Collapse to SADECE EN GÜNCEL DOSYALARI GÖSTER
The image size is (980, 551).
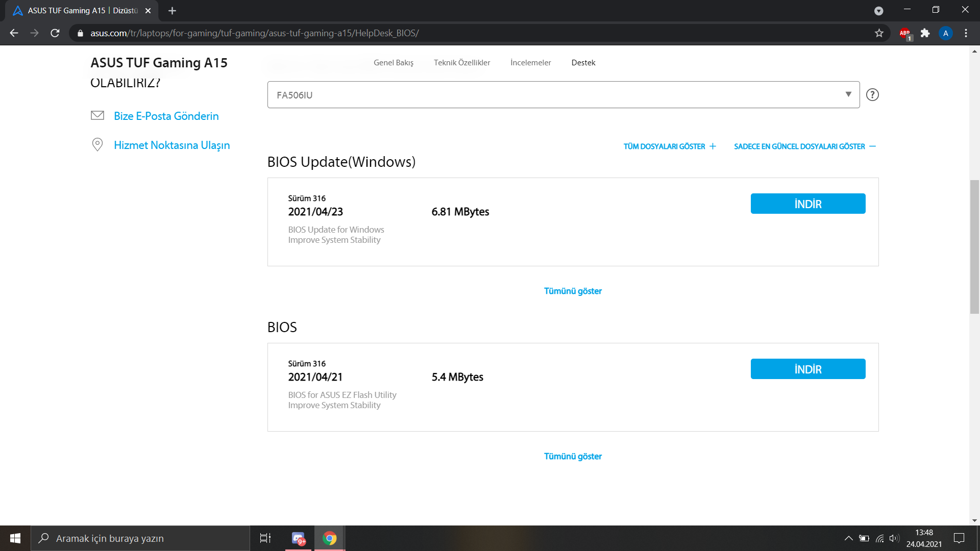coord(804,146)
